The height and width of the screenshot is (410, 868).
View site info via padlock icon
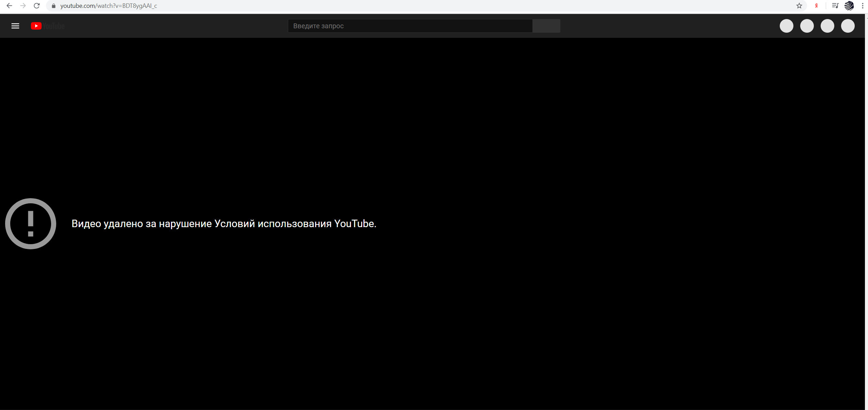coord(53,6)
